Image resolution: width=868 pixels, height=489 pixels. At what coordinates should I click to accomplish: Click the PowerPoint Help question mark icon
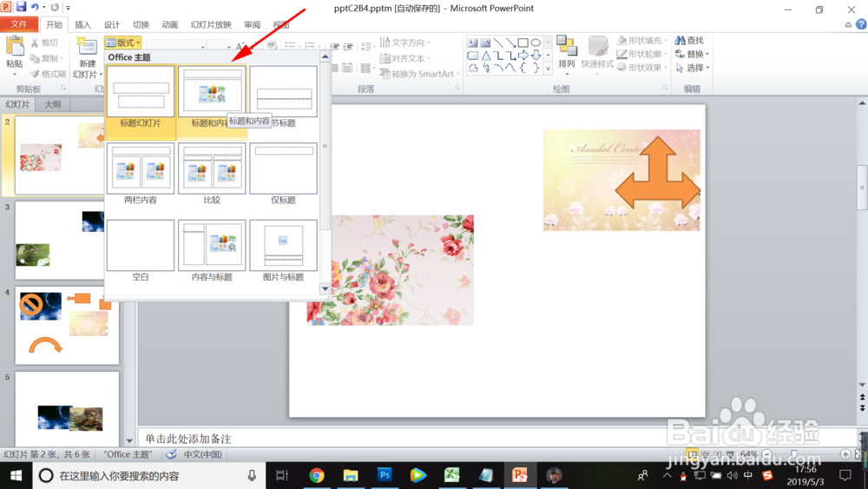click(861, 24)
